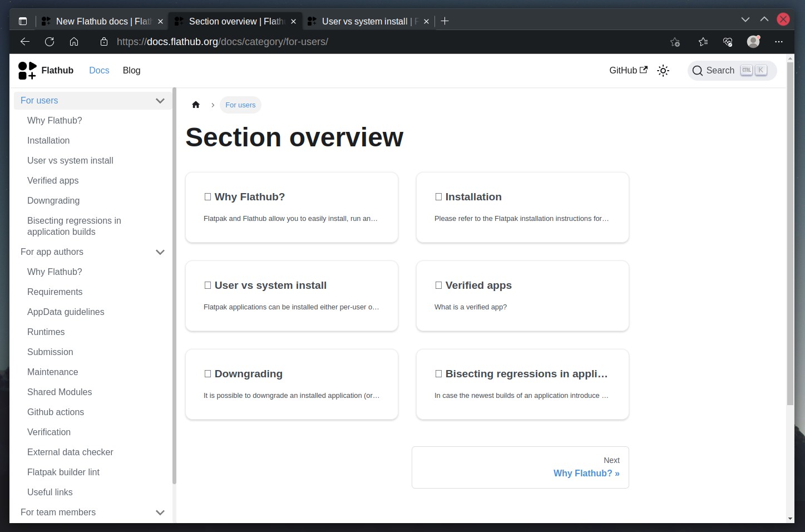Collapse the For users sidebar category
The width and height of the screenshot is (805, 532).
coord(160,101)
